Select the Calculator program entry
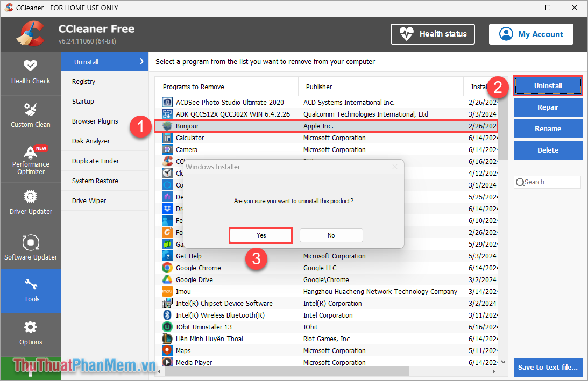 (190, 138)
